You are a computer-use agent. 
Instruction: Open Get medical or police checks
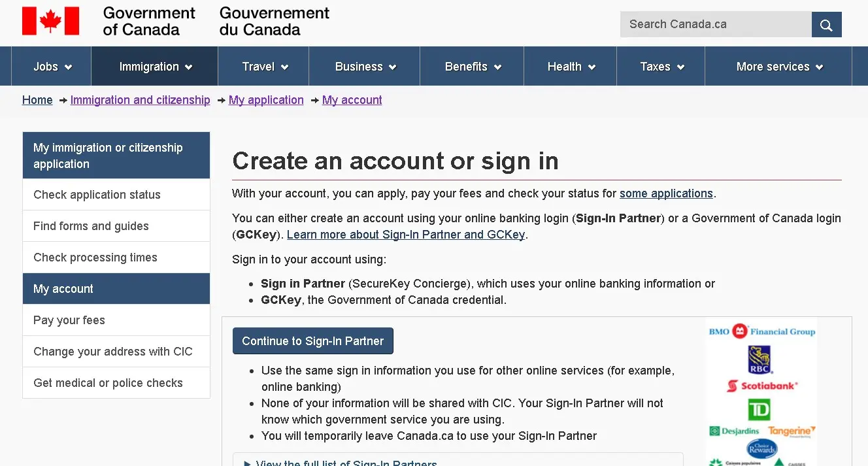point(116,383)
